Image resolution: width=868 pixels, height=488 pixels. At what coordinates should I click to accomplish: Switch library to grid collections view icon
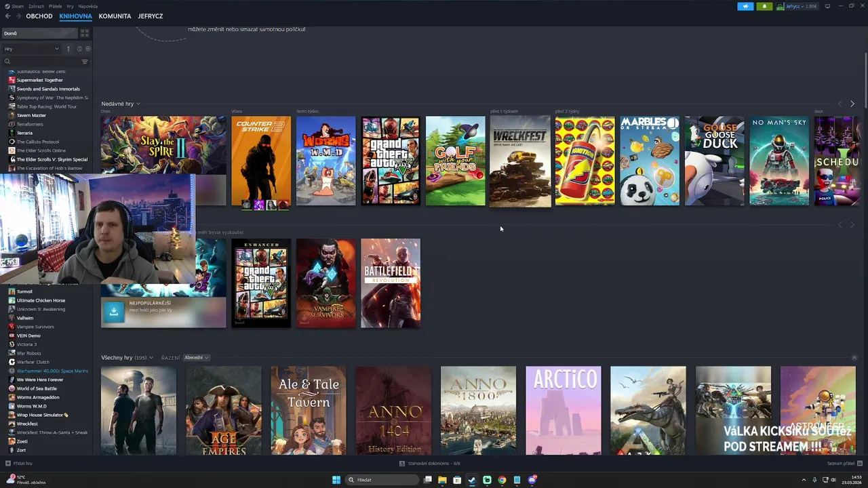(85, 33)
